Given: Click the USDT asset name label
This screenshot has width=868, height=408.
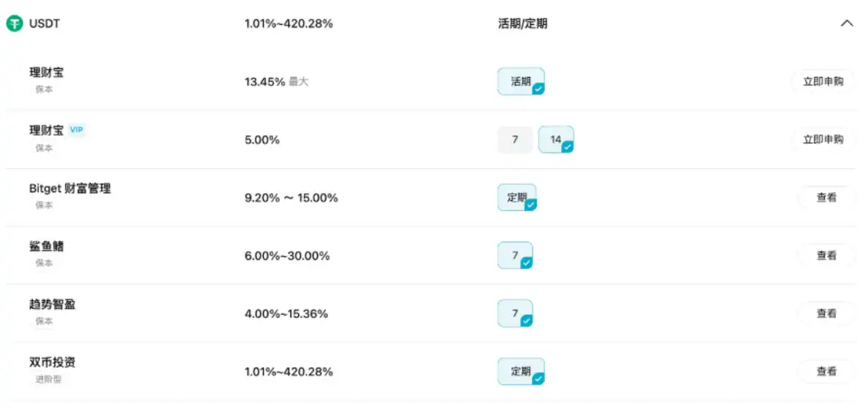Looking at the screenshot, I should tap(45, 23).
